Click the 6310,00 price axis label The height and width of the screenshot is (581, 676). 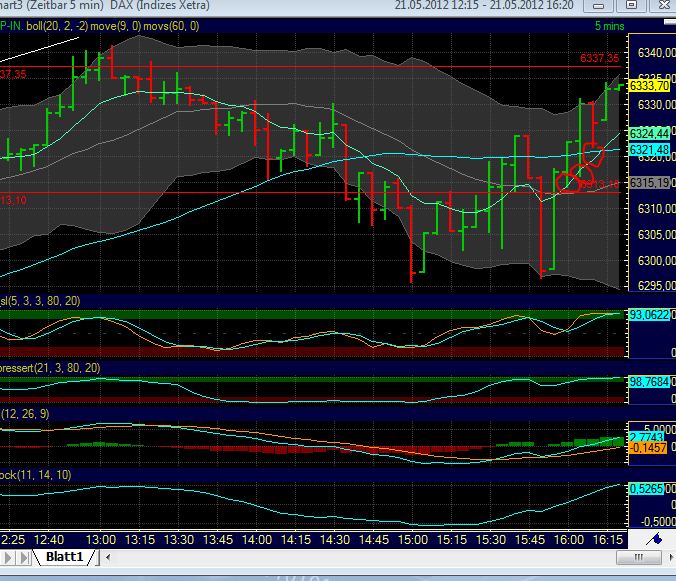pos(657,209)
